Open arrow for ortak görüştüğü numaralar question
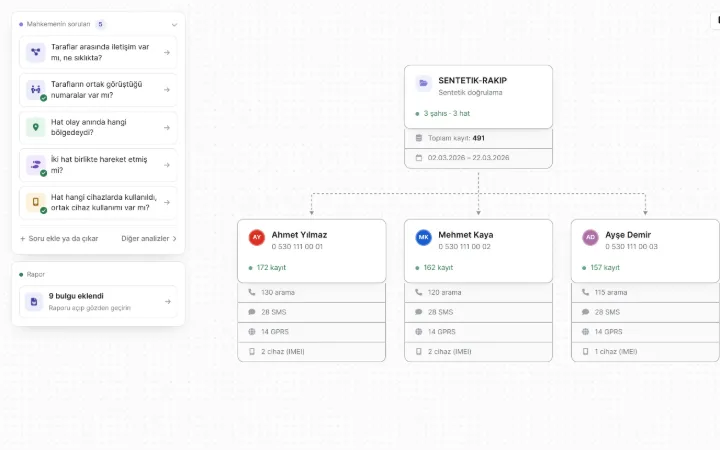 pos(167,90)
